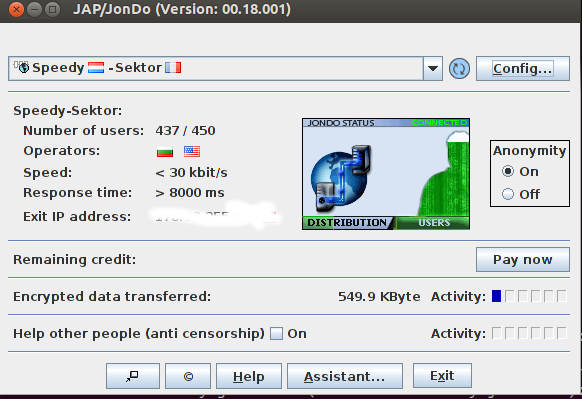Click the green anonymity user silhouette
The image size is (582, 399).
coord(444,173)
